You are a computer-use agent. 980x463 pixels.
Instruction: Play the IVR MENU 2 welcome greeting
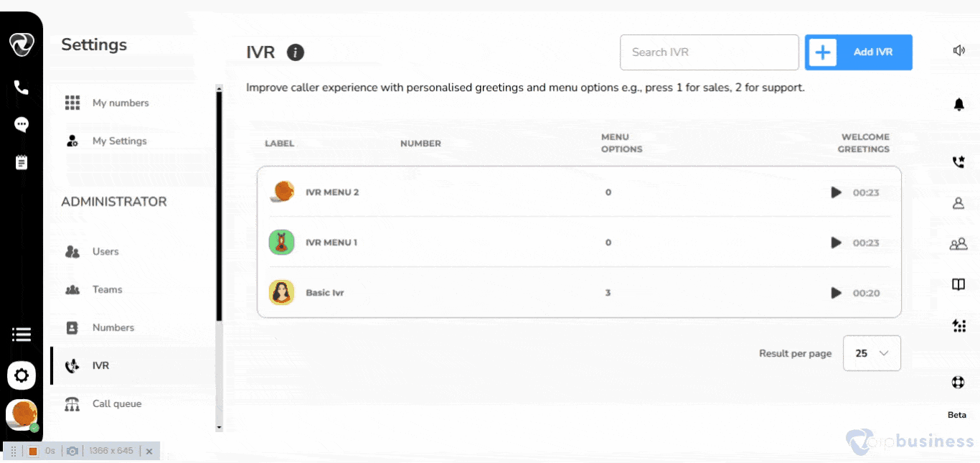(x=836, y=192)
